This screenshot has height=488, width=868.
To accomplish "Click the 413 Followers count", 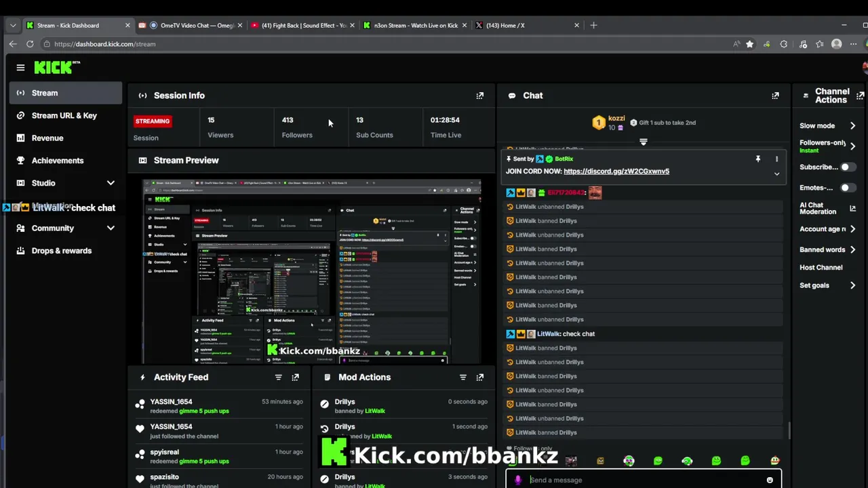I will (x=288, y=120).
